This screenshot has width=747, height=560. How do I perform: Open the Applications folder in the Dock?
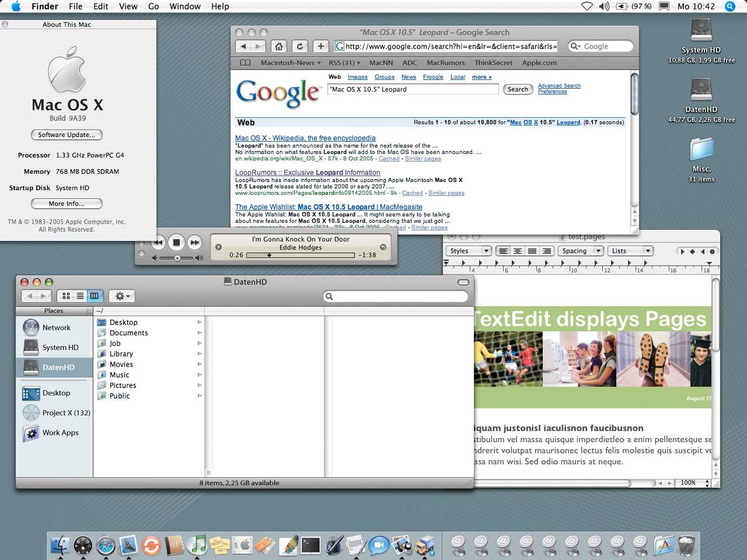[664, 545]
